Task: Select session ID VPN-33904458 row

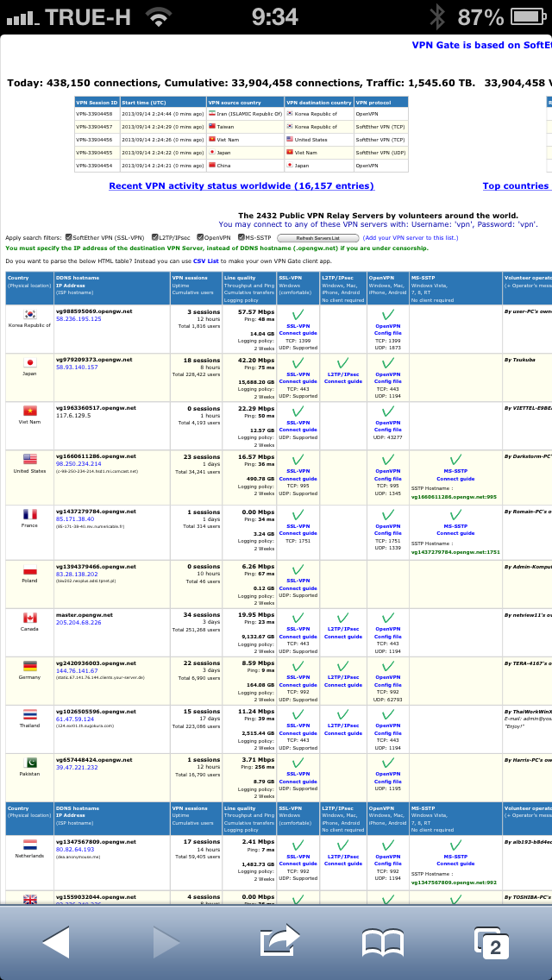Action: pyautogui.click(x=241, y=114)
